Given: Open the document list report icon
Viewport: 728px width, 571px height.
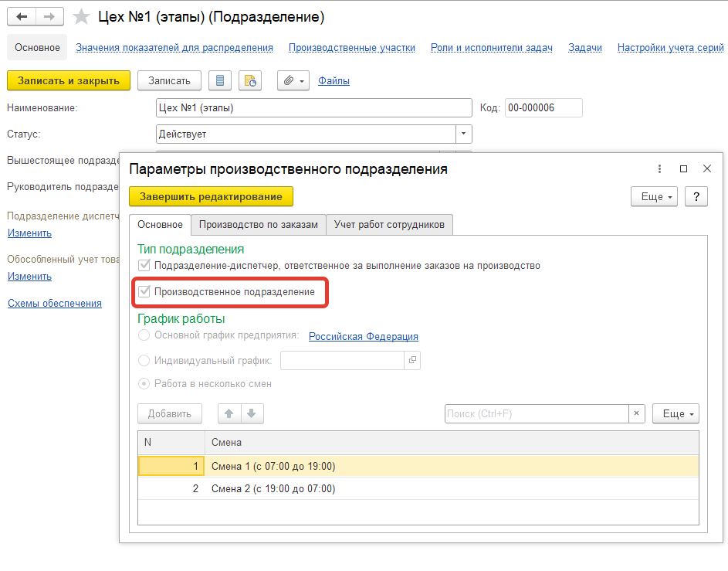Looking at the screenshot, I should click(221, 80).
